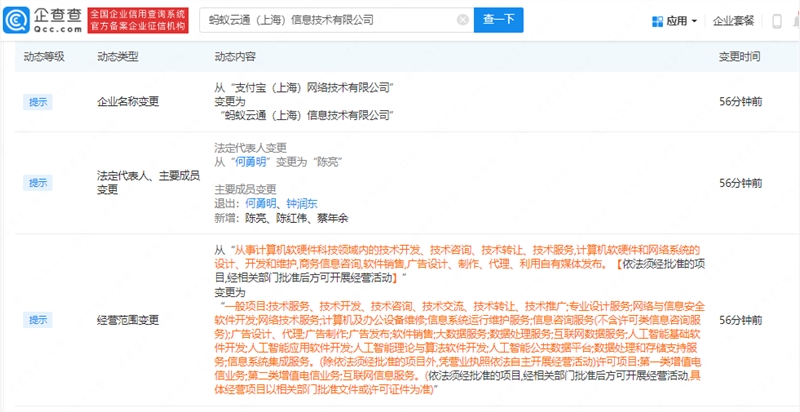The width and height of the screenshot is (800, 412).
Task: Click old business scope text starting 从事计算机软硬件
Action: 459,264
